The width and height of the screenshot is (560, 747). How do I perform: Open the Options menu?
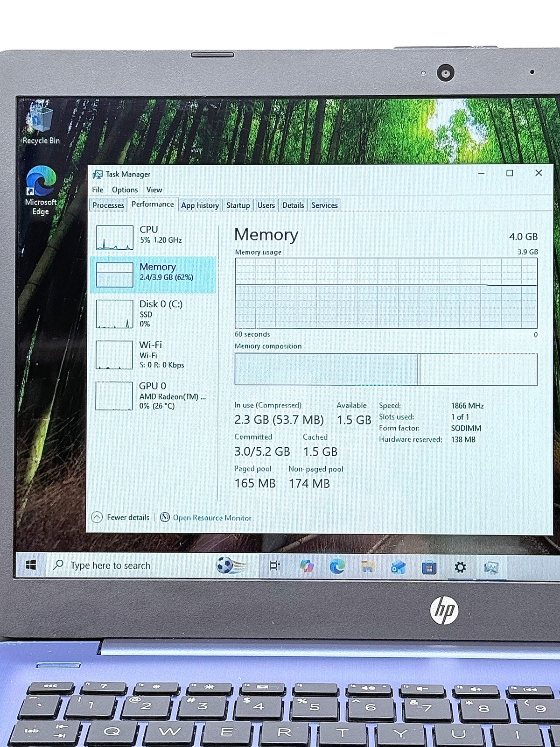125,190
